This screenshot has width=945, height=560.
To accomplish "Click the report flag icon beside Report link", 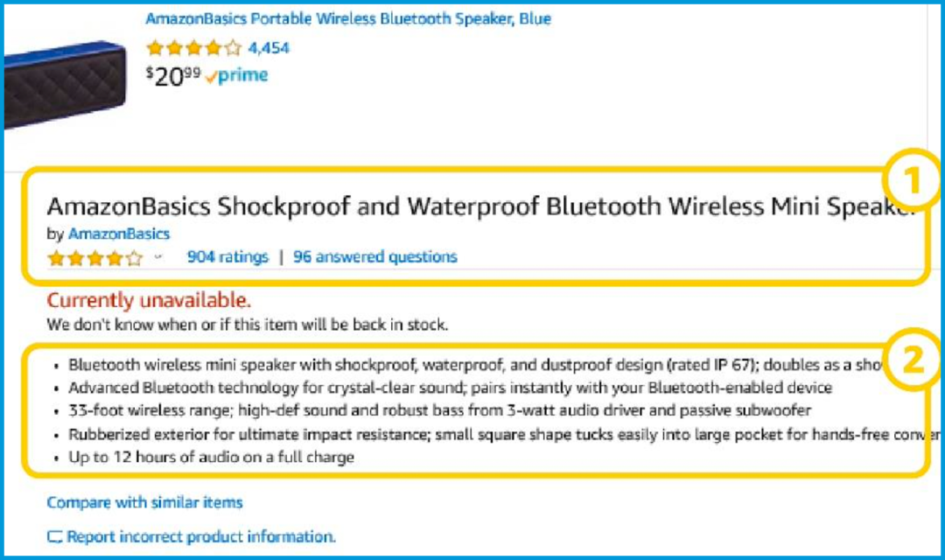I will (55, 537).
